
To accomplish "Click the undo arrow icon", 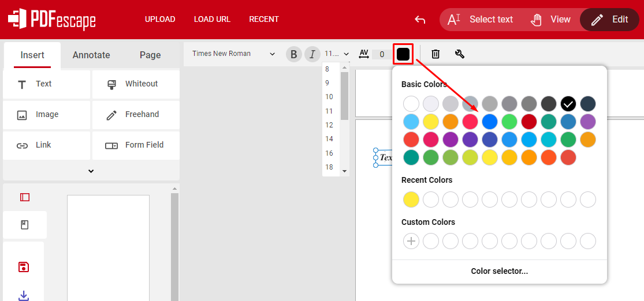I will click(420, 19).
